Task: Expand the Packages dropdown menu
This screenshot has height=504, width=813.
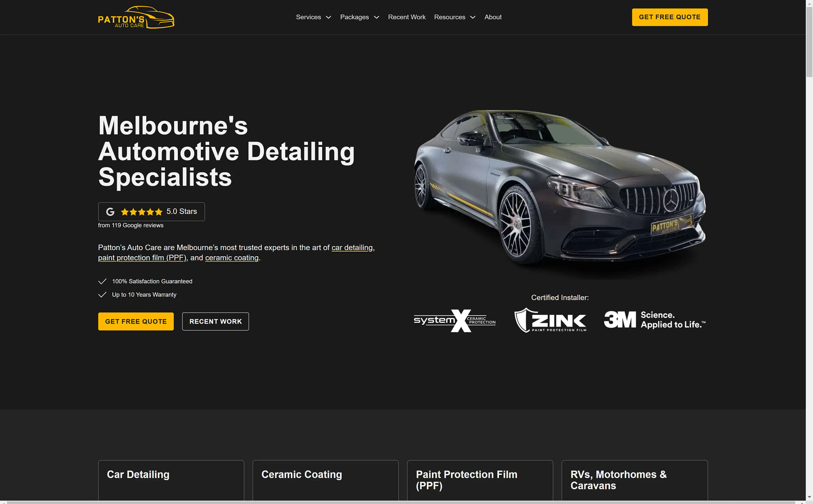Action: [359, 17]
